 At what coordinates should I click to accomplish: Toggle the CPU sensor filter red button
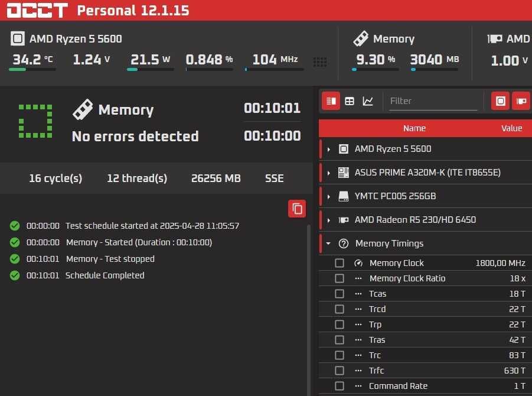pos(501,101)
